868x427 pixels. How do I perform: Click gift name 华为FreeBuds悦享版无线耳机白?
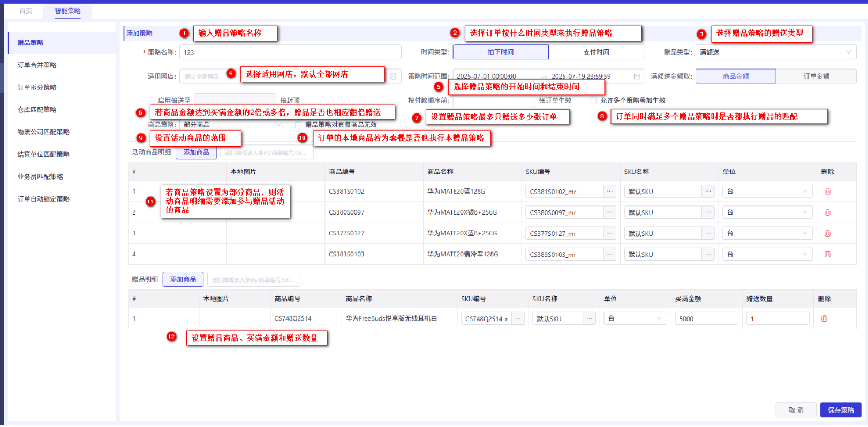(x=391, y=318)
